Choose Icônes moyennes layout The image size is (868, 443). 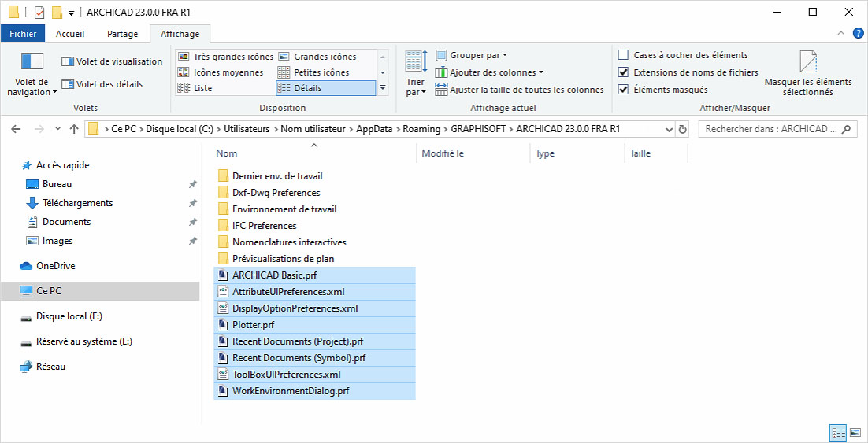[x=221, y=72]
